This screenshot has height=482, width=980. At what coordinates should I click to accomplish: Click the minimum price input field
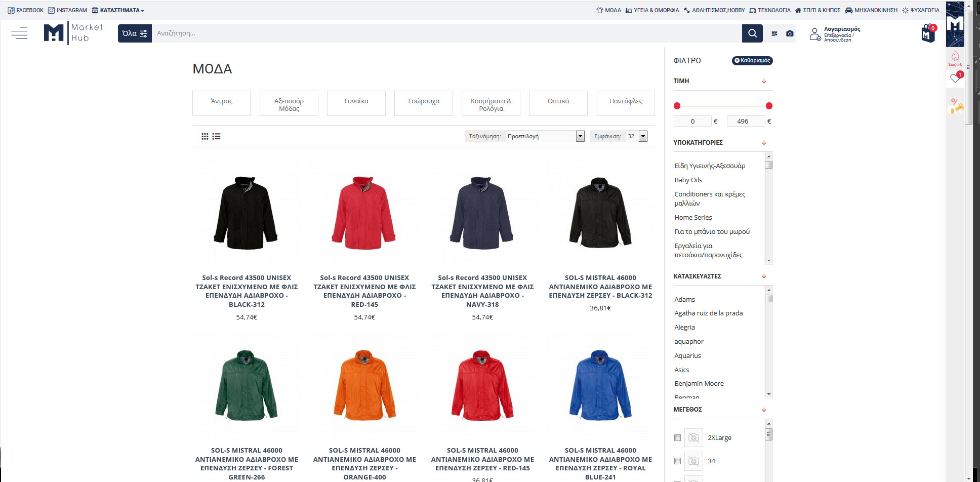692,121
